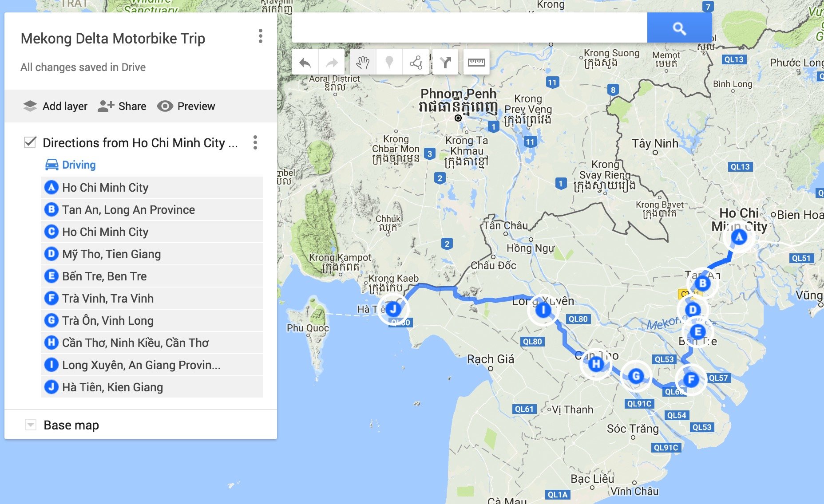Click the Driving car icon

point(52,165)
